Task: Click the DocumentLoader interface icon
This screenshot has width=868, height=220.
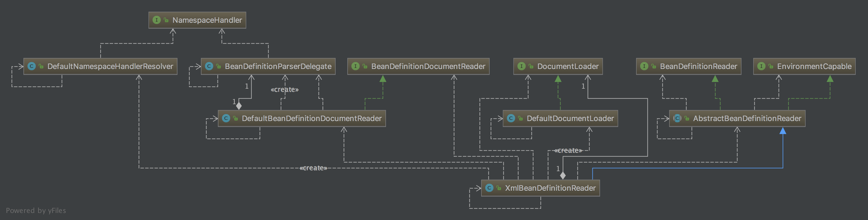Action: [x=521, y=66]
